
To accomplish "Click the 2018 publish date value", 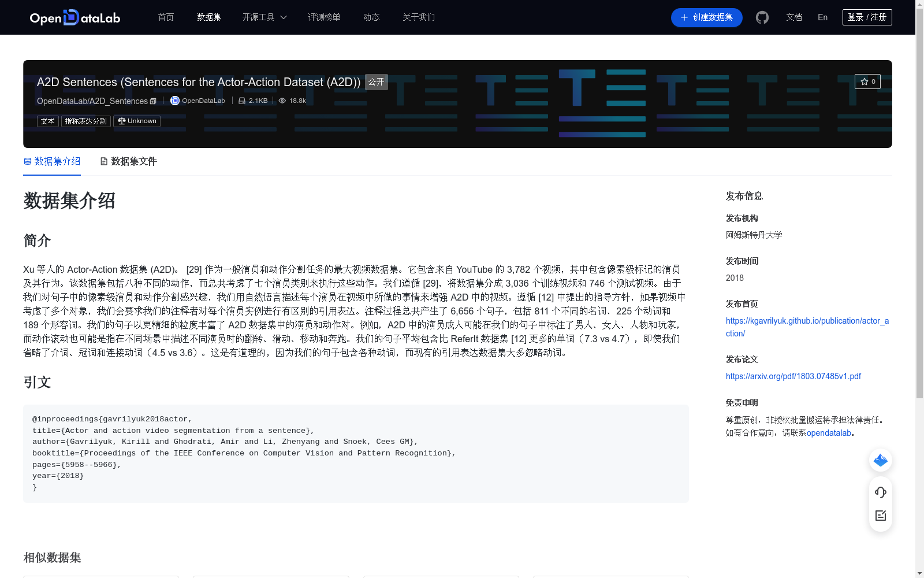I will coord(735,278).
